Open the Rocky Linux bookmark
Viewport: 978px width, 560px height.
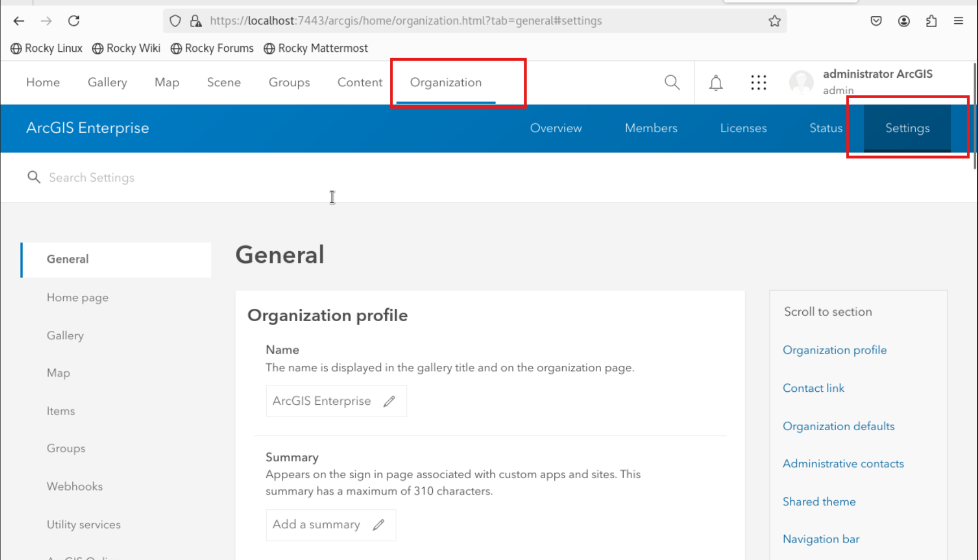46,49
